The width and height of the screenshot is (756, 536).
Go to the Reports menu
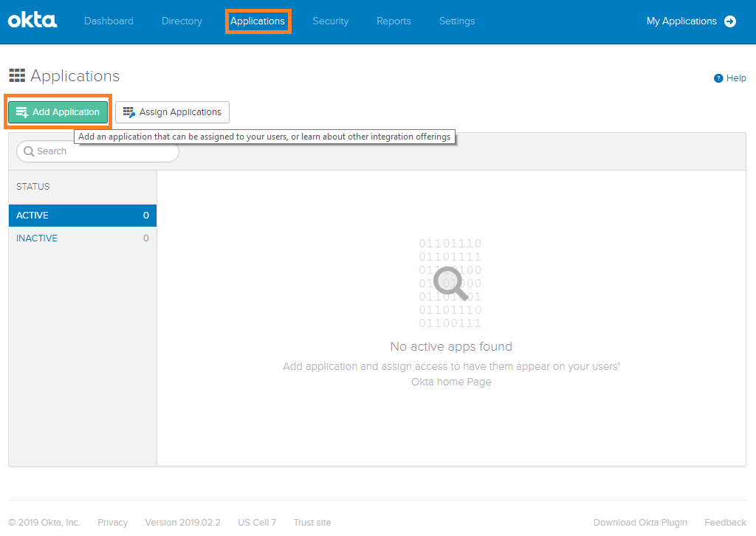pos(394,21)
